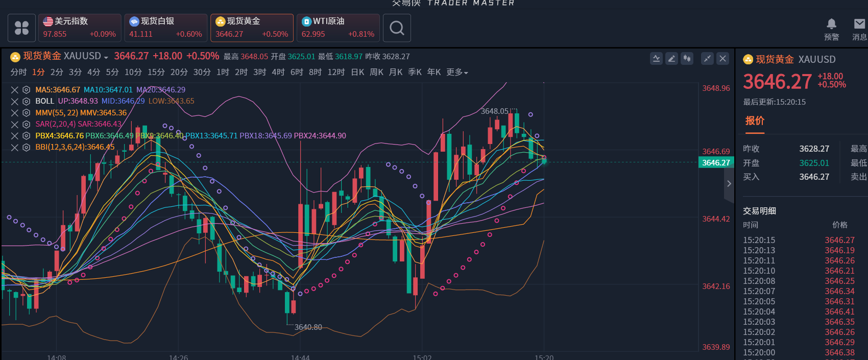Image resolution: width=868 pixels, height=360 pixels.
Task: Open settings gear for BBI indicator
Action: (x=26, y=147)
